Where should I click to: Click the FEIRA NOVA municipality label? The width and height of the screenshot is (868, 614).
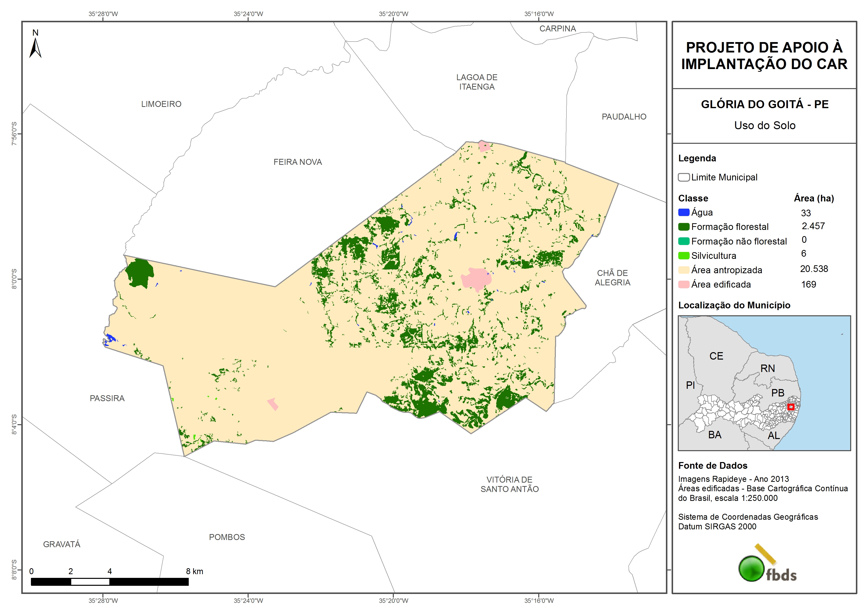298,162
